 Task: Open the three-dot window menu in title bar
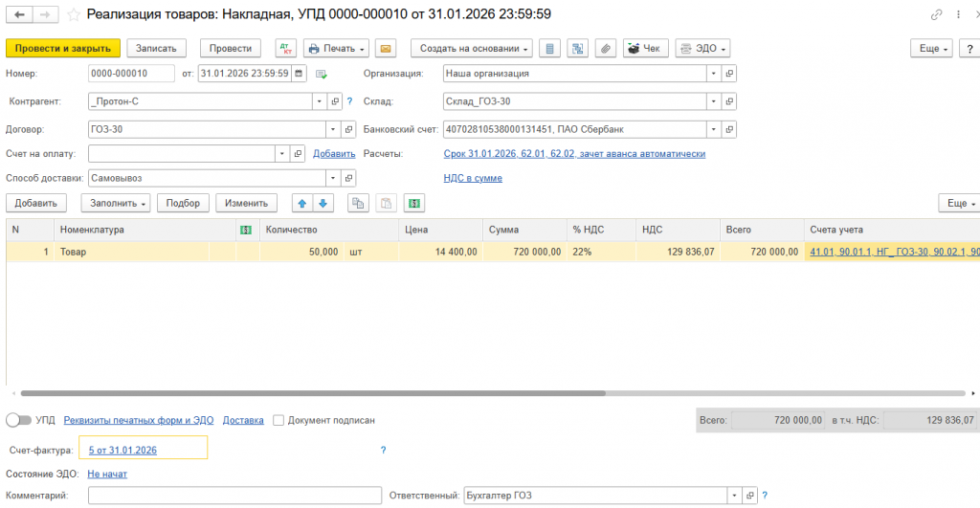958,14
